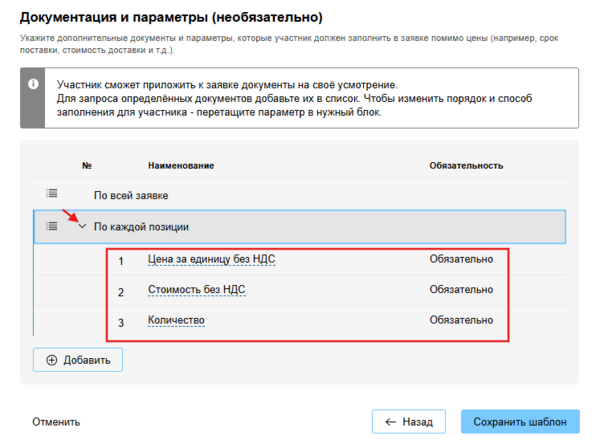This screenshot has height=440, width=600.
Task: Click row number 2 in the parameter list
Action: pos(121,291)
